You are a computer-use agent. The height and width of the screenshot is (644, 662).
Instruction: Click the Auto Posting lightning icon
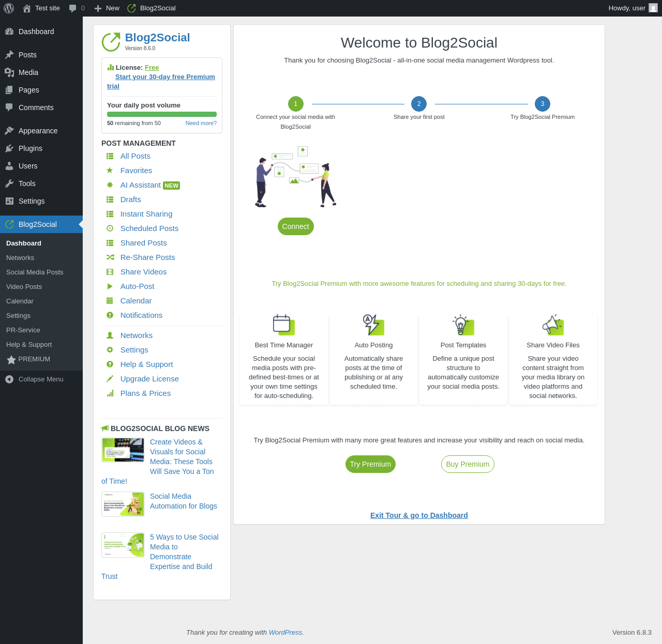tap(373, 325)
